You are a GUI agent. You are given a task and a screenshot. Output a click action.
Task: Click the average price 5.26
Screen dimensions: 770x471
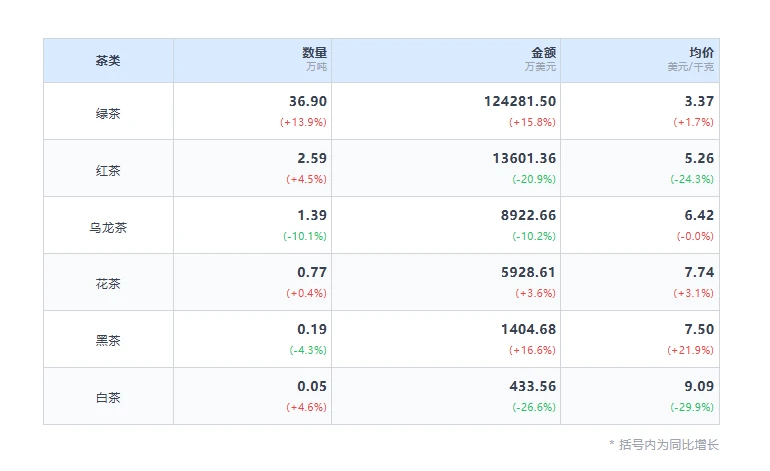tap(699, 158)
